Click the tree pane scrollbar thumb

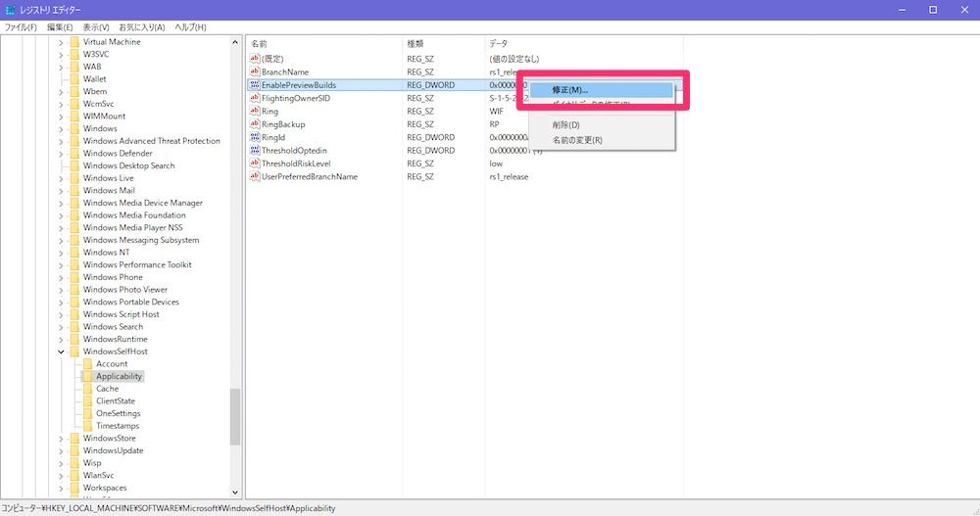[235, 417]
